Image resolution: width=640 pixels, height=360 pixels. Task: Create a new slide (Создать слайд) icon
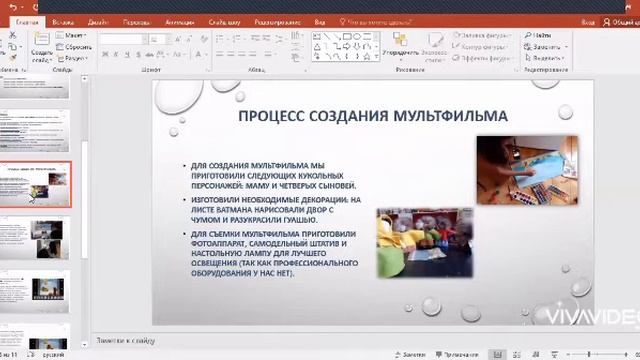pos(42,40)
